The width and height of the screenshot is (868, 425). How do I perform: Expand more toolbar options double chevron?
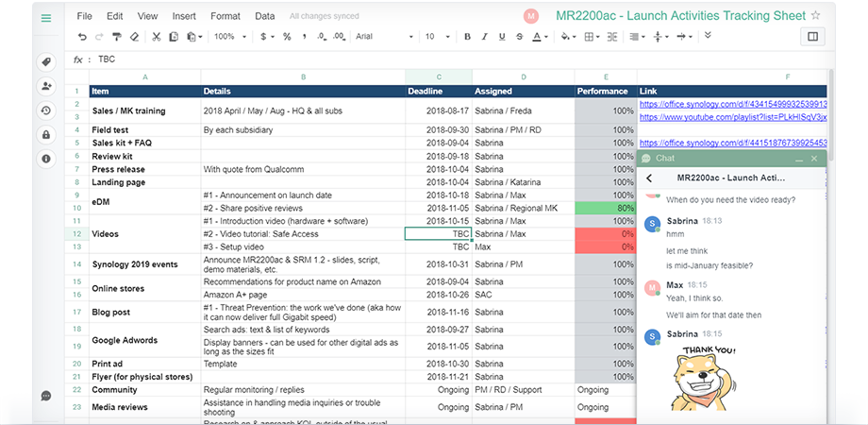coord(708,36)
